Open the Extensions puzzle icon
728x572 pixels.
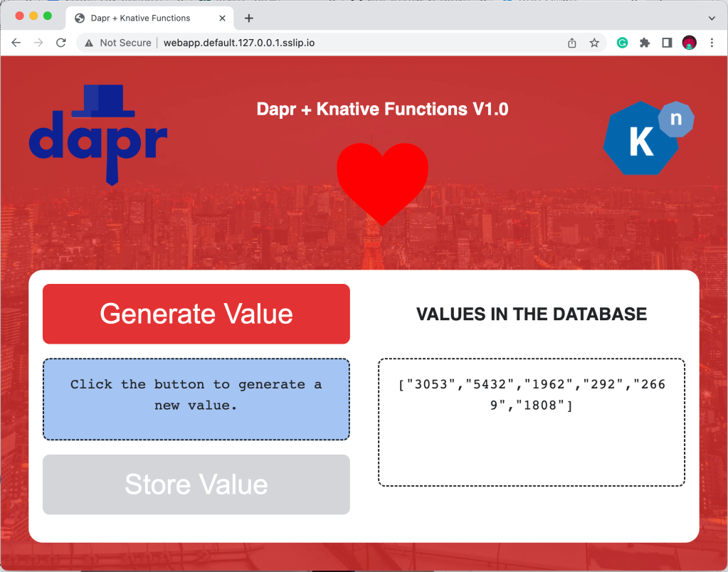(645, 43)
